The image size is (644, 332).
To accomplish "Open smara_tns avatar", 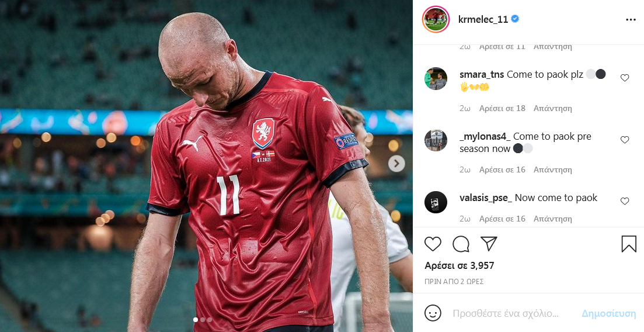I will (436, 78).
